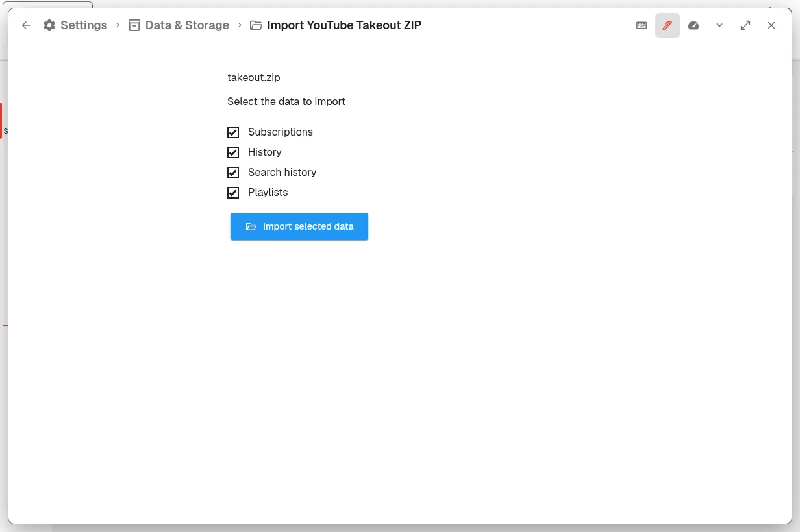Viewport: 800px width, 532px height.
Task: Open the speedometer gauge icon
Action: pos(694,25)
